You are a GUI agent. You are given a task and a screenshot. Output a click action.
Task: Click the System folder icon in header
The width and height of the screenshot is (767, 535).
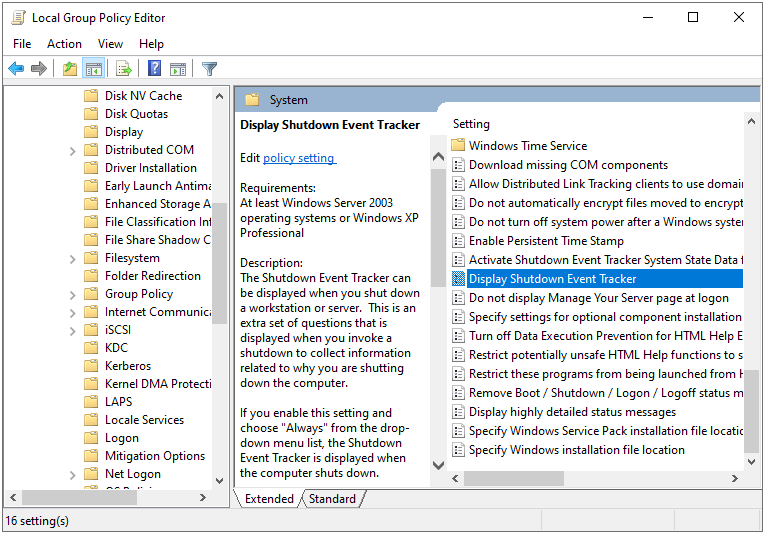tap(252, 100)
